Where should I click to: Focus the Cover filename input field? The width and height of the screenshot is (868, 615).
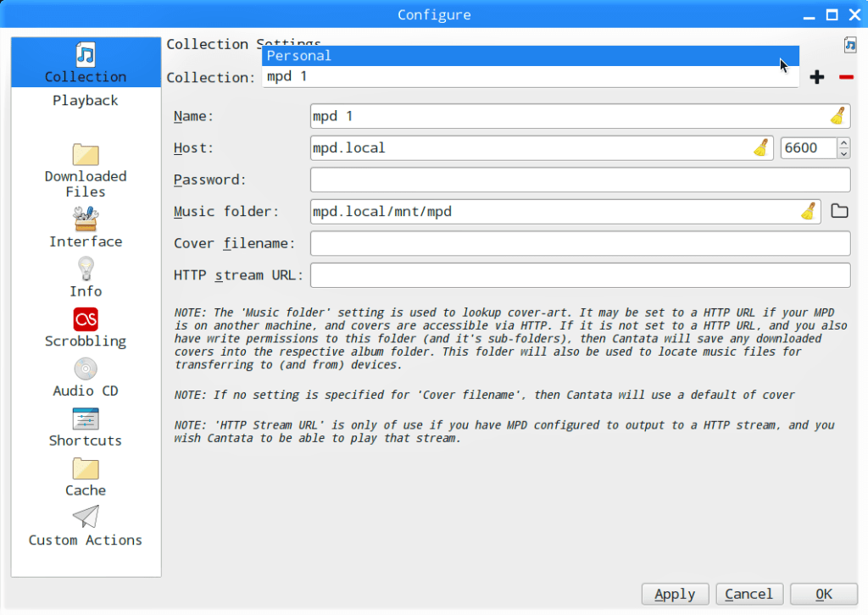coord(580,243)
